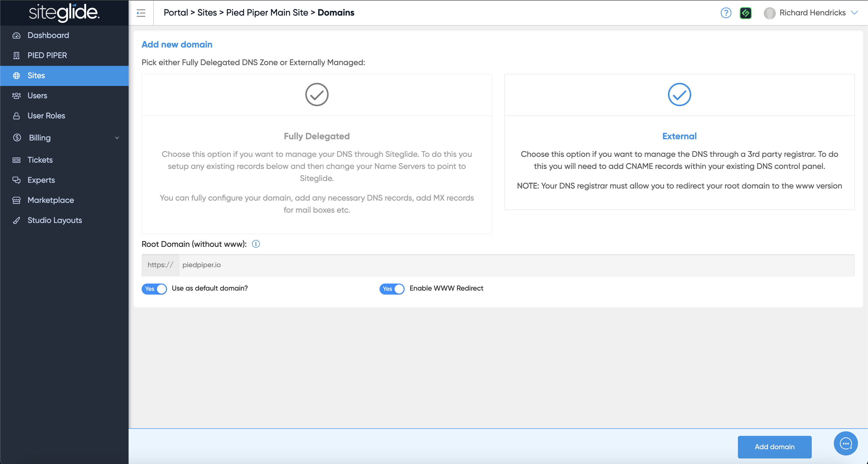Screen dimensions: 868x464
Task: Disable the Enable WWW Redirect switch
Action: click(392, 289)
